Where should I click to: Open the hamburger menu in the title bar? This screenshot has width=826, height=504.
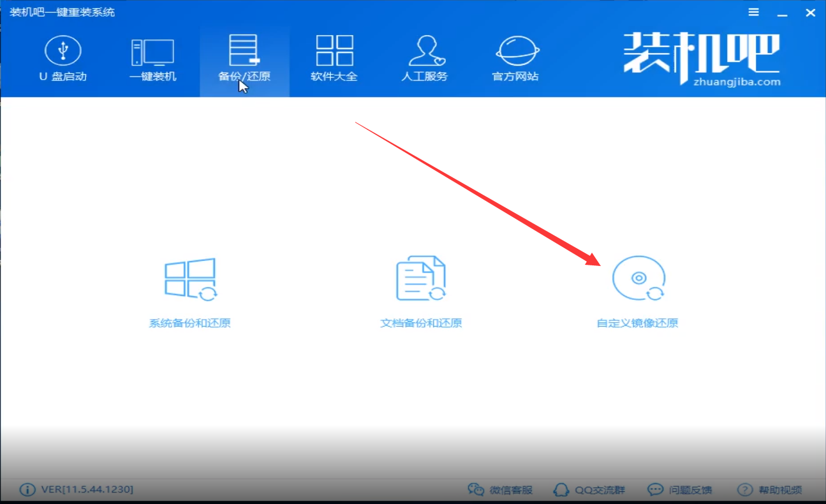tap(754, 12)
